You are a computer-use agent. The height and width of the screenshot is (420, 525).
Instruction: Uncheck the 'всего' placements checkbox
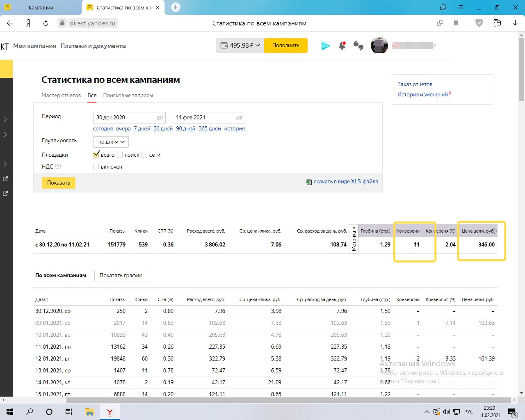[x=96, y=155]
